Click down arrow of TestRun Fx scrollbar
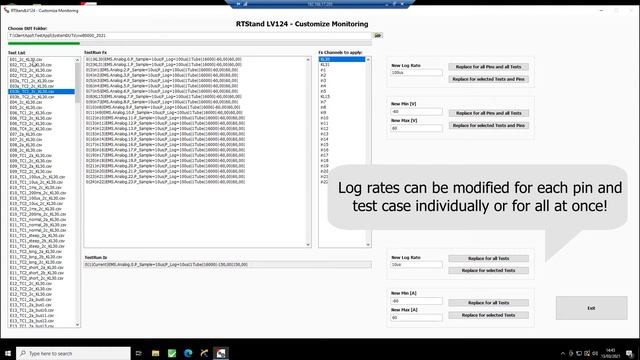The width and height of the screenshot is (640, 360). click(308, 244)
